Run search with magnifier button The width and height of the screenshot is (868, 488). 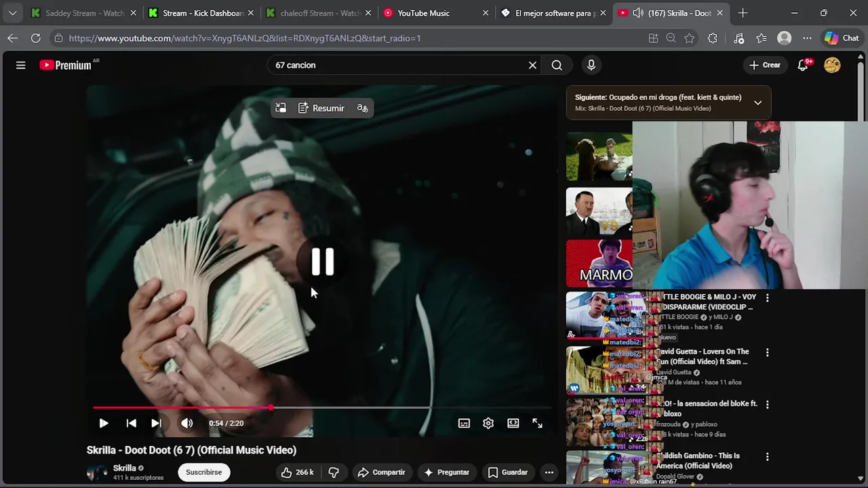(557, 65)
